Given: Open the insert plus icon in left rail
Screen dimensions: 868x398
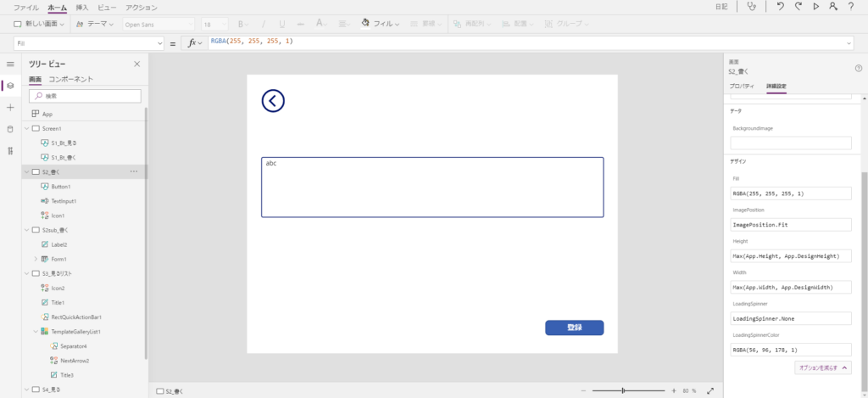Looking at the screenshot, I should 10,108.
